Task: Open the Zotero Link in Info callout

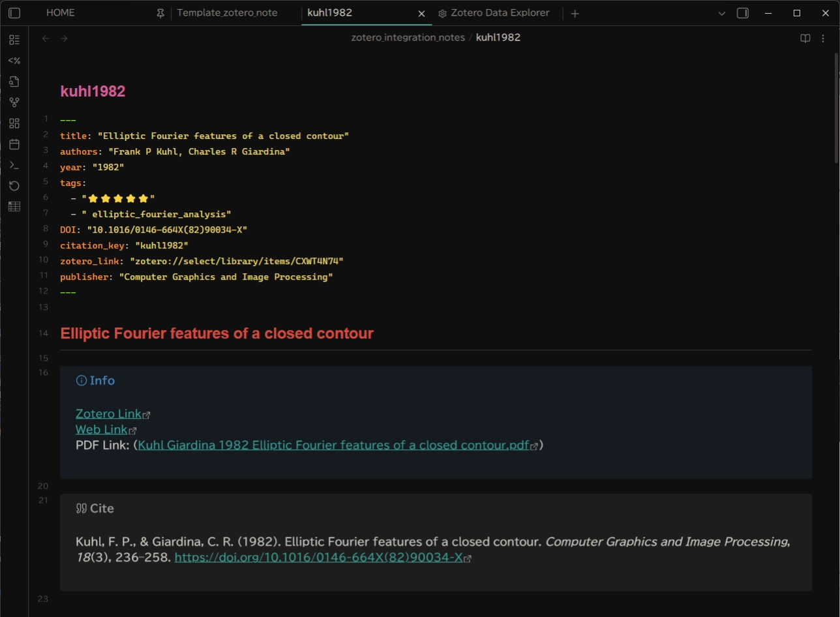Action: (x=109, y=414)
